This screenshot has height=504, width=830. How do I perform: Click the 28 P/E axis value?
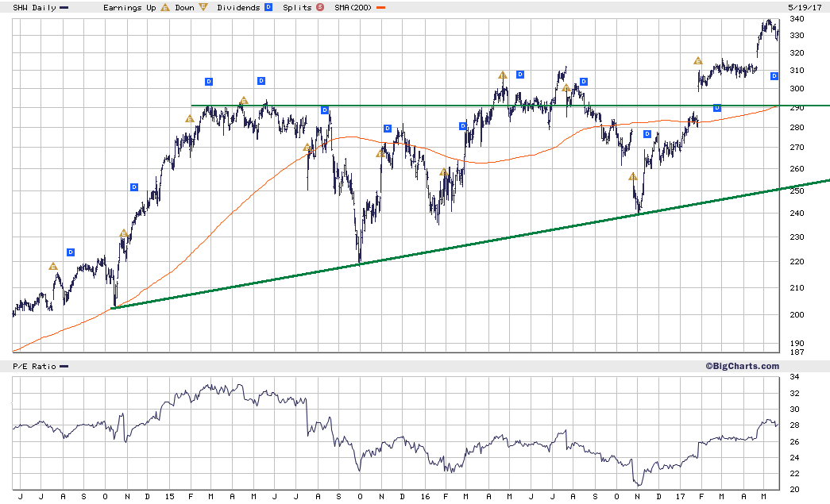(794, 425)
